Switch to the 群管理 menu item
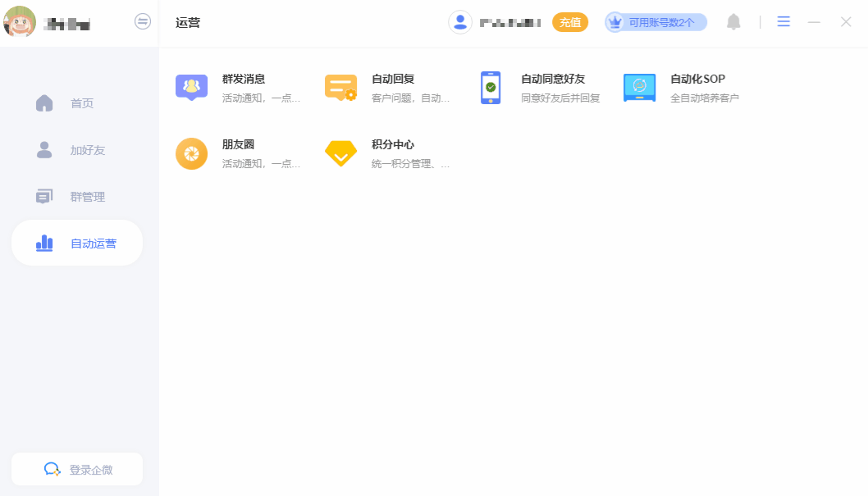 77,196
